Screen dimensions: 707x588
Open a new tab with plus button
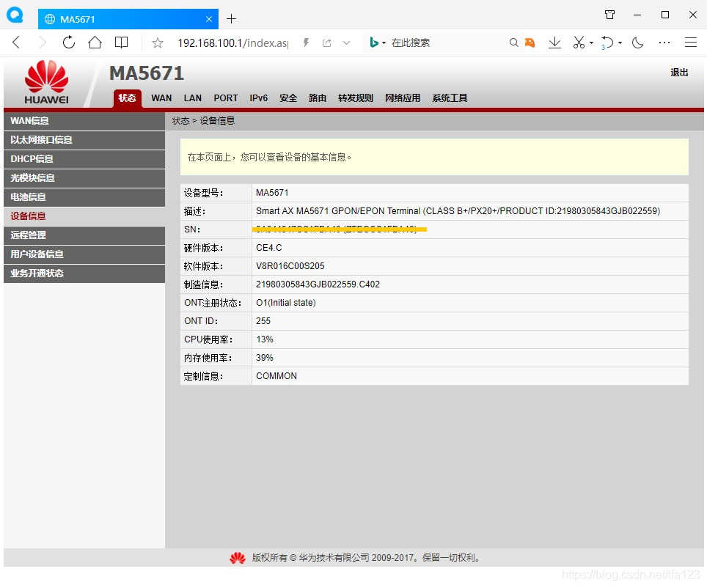(231, 19)
